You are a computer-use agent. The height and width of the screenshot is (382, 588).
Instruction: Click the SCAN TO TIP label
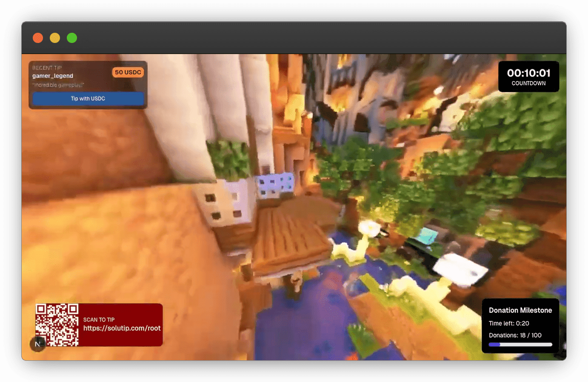click(x=99, y=319)
